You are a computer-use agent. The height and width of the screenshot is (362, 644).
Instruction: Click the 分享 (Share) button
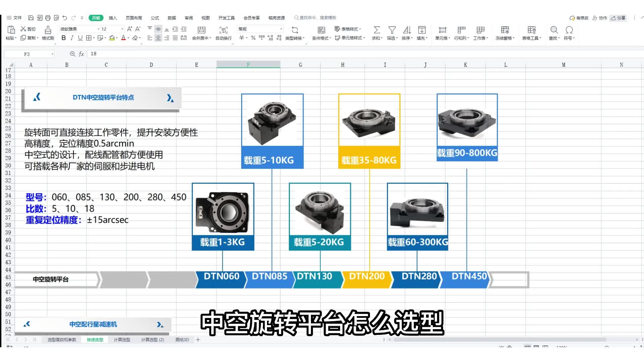tap(618, 18)
